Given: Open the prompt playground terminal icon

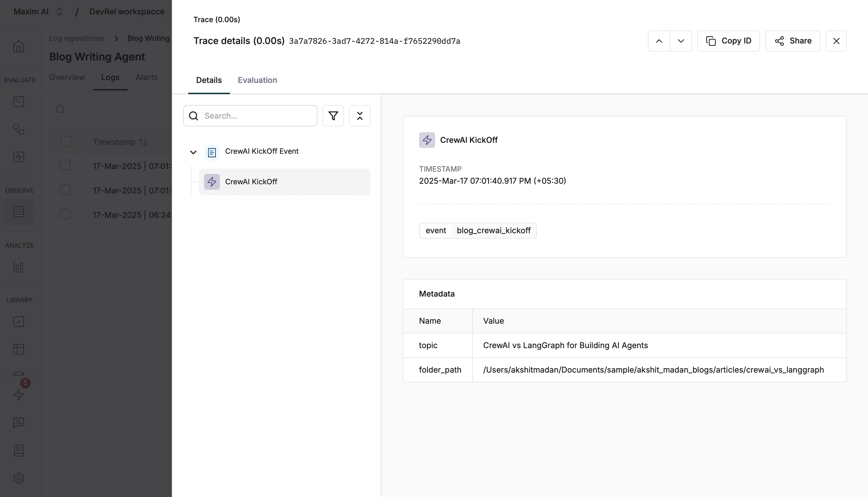Looking at the screenshot, I should 19,101.
